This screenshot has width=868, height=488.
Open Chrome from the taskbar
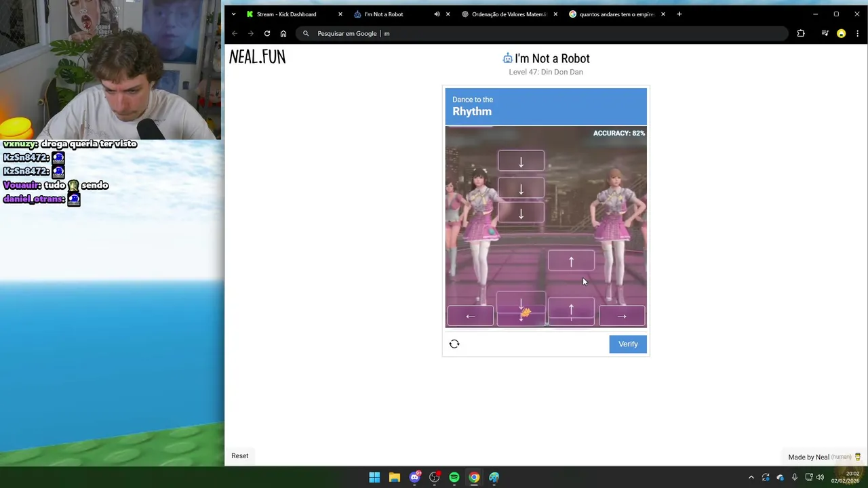coord(474,477)
